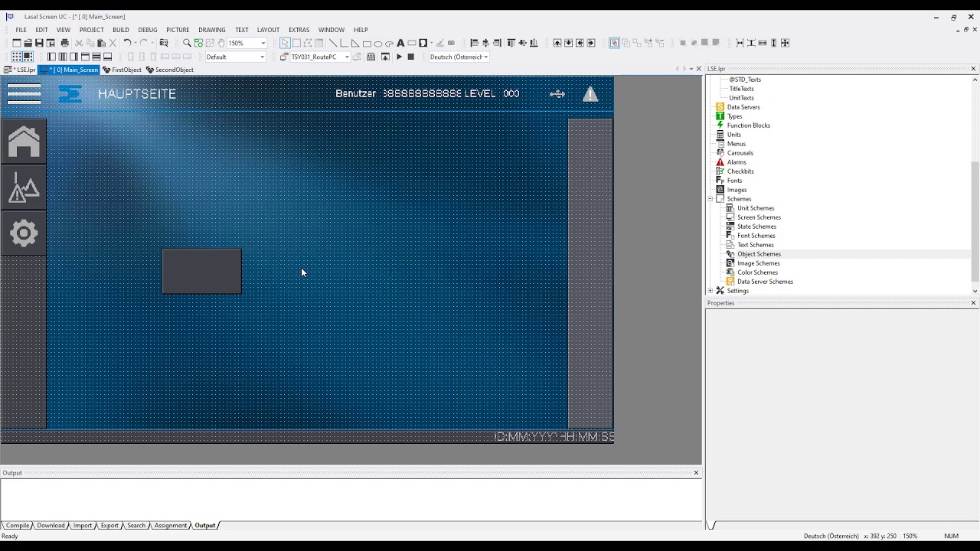This screenshot has width=980, height=551.
Task: Click the hamburger menu icon on canvas
Action: pos(24,94)
